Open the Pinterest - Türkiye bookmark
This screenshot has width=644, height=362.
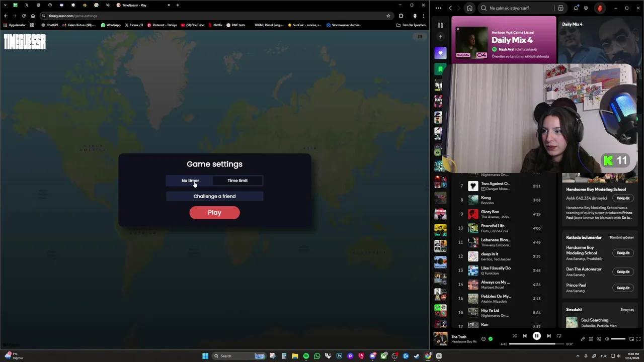162,25
